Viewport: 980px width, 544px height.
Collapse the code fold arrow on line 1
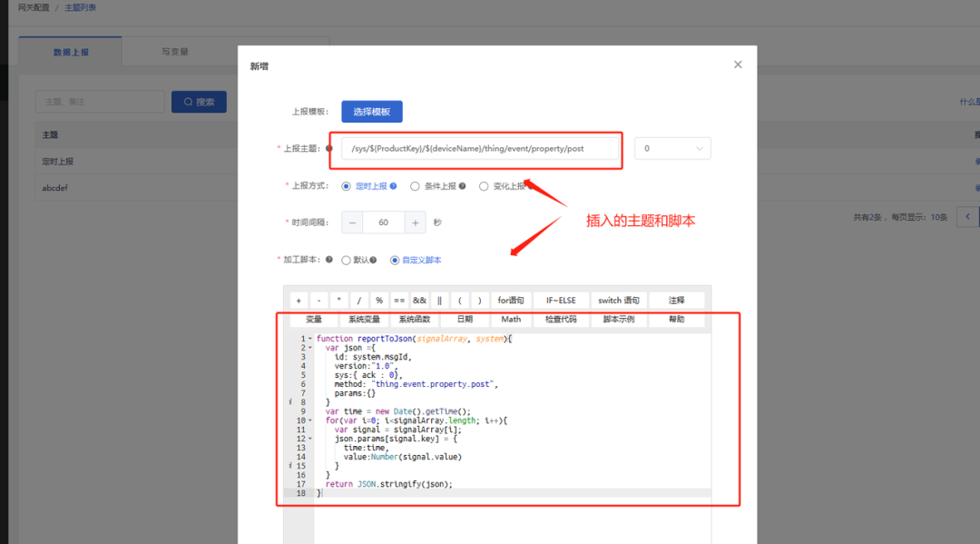pyautogui.click(x=309, y=339)
